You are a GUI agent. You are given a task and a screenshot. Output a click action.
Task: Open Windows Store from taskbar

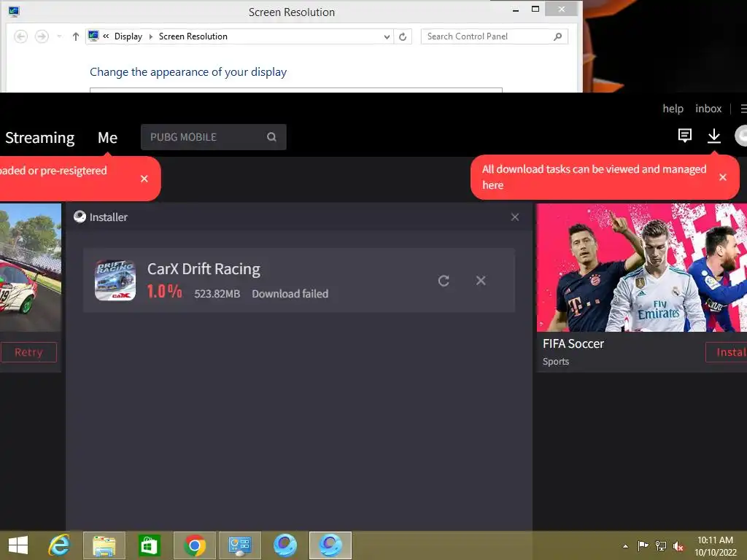click(x=149, y=545)
